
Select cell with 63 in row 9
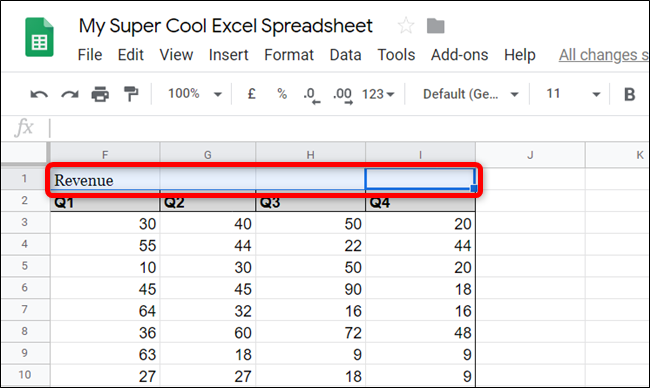click(x=105, y=354)
